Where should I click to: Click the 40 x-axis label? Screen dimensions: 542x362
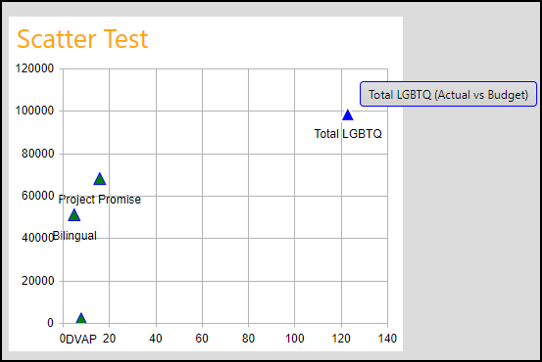156,338
